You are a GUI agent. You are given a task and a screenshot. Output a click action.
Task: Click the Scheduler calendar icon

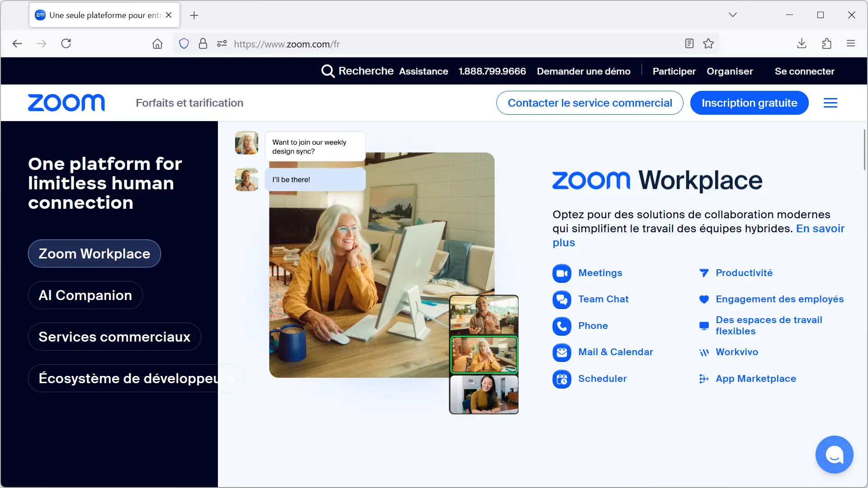(562, 379)
